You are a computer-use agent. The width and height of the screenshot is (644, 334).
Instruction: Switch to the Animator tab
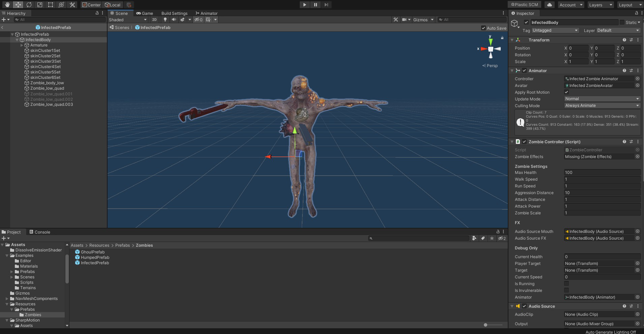206,13
